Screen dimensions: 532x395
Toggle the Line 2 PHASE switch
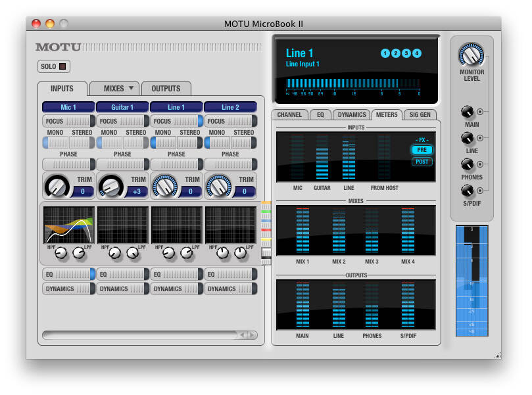point(230,164)
